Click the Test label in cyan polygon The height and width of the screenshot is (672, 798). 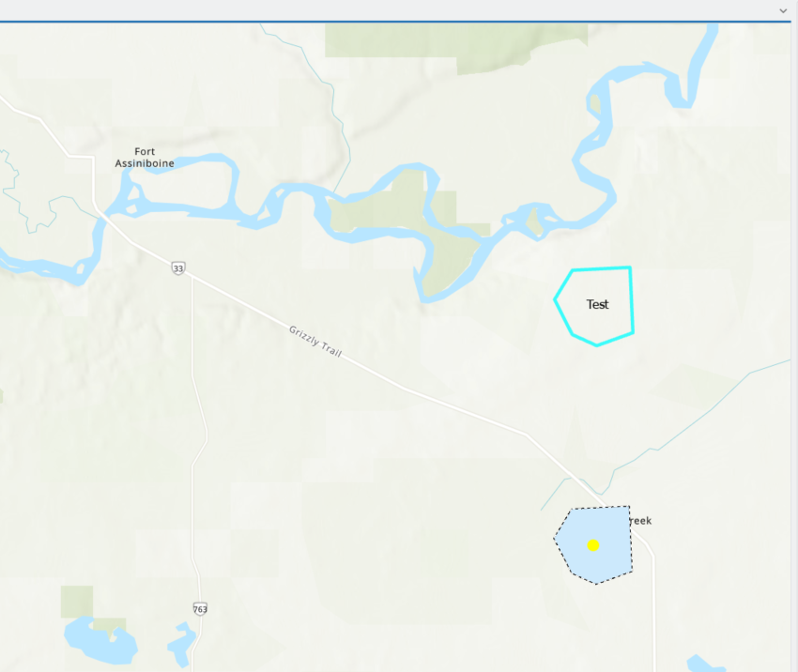[x=597, y=304]
